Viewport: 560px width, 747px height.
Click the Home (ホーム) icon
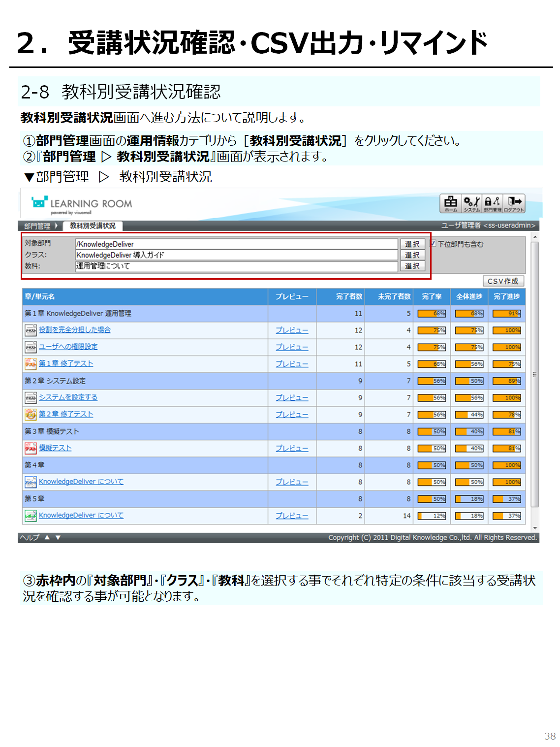pyautogui.click(x=450, y=203)
